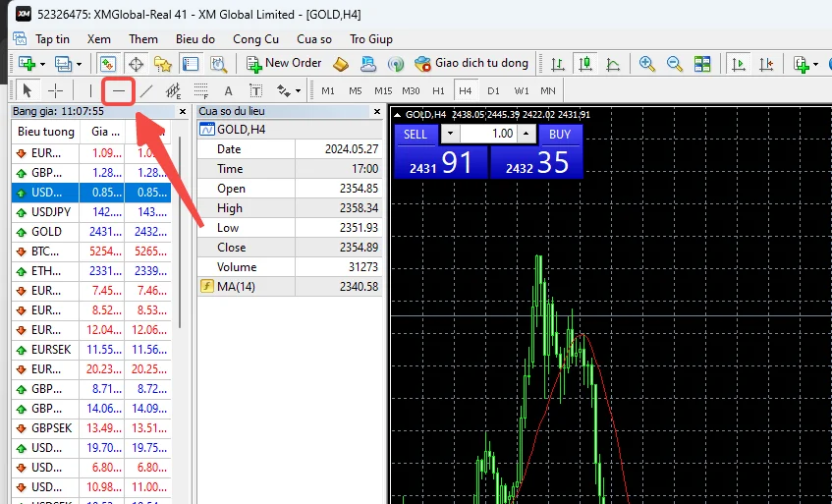Viewport: 832px width, 504px height.
Task: Click the BUY one-click trading button
Action: [x=560, y=135]
